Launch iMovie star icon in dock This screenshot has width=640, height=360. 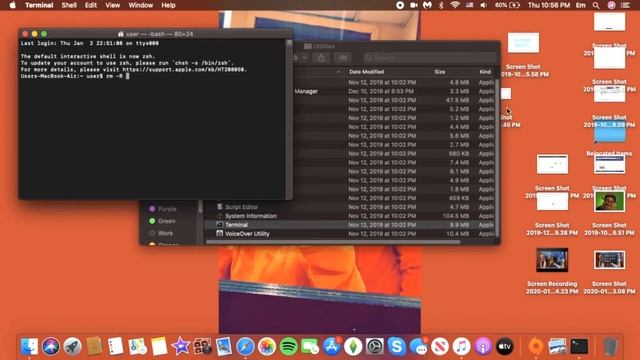(180, 347)
